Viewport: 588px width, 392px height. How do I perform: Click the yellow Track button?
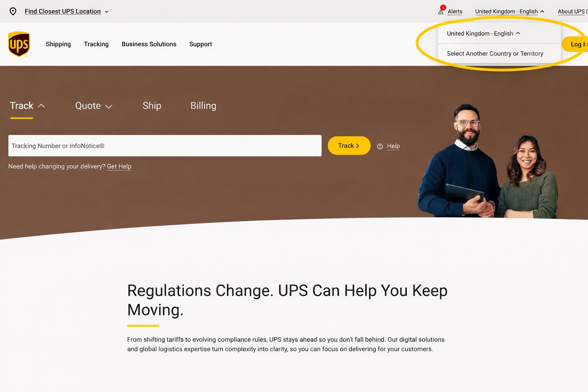(x=349, y=145)
